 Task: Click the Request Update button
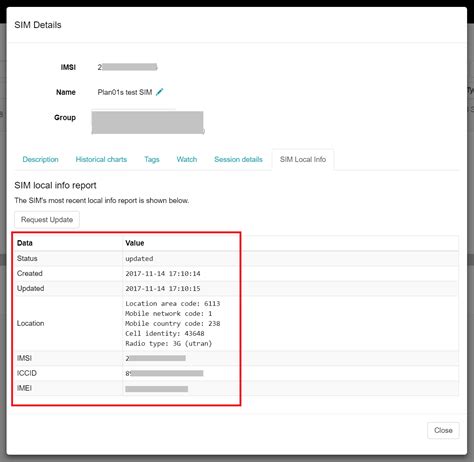[47, 220]
